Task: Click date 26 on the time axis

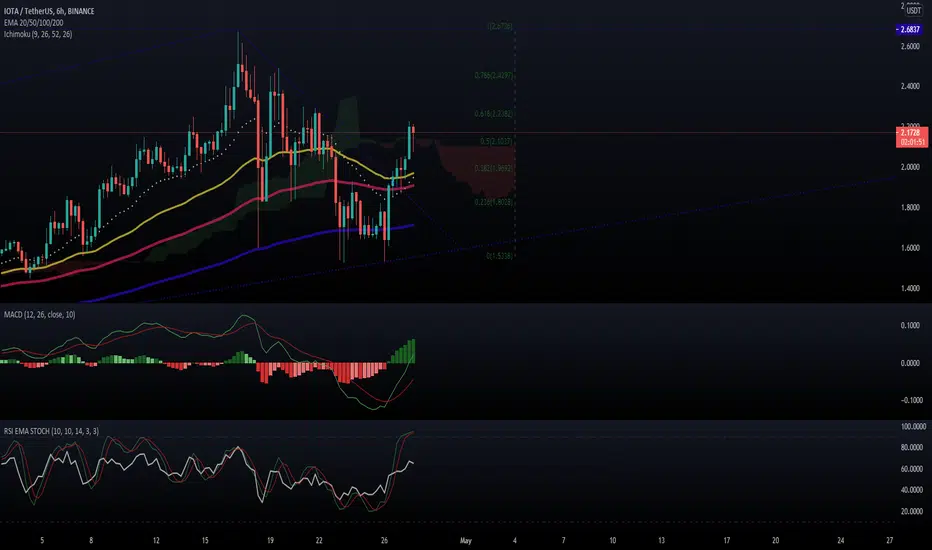Action: tap(384, 540)
